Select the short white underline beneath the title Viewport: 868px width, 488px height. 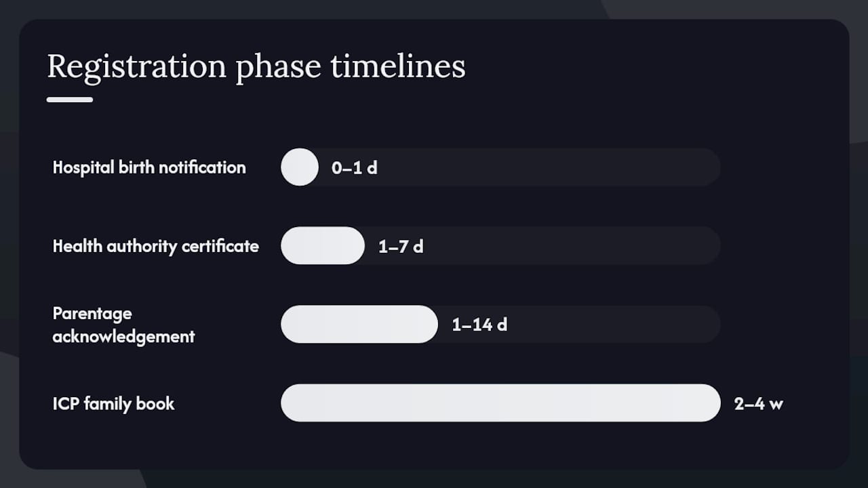70,100
